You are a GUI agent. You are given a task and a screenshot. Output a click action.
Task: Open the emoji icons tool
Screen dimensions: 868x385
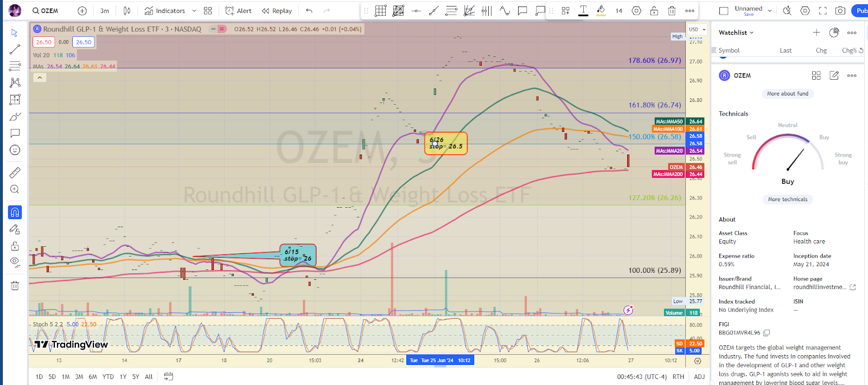pyautogui.click(x=15, y=150)
